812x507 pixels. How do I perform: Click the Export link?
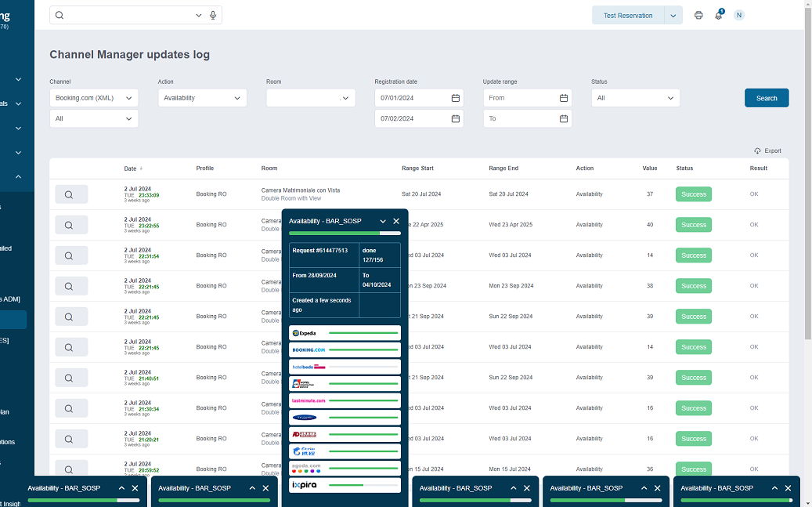tap(767, 150)
